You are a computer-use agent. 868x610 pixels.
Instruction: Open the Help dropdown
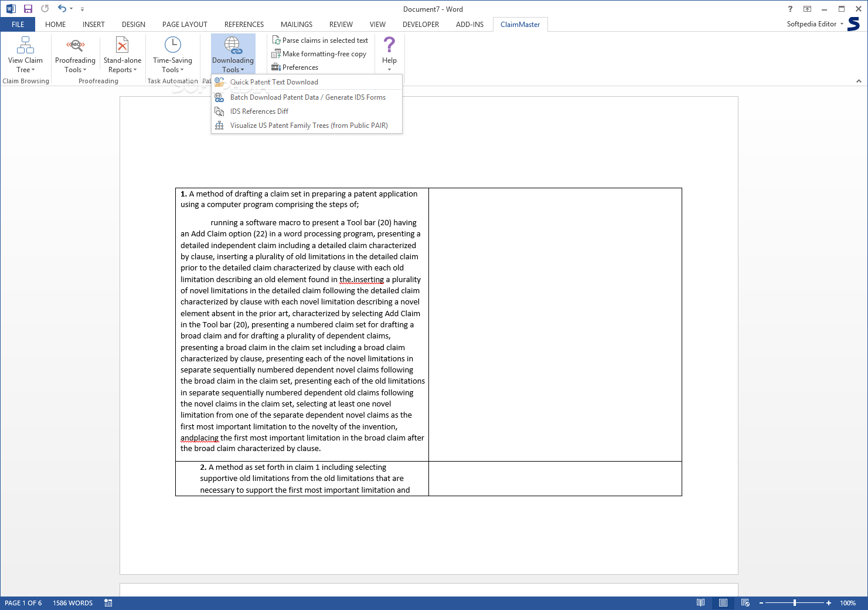[x=389, y=54]
